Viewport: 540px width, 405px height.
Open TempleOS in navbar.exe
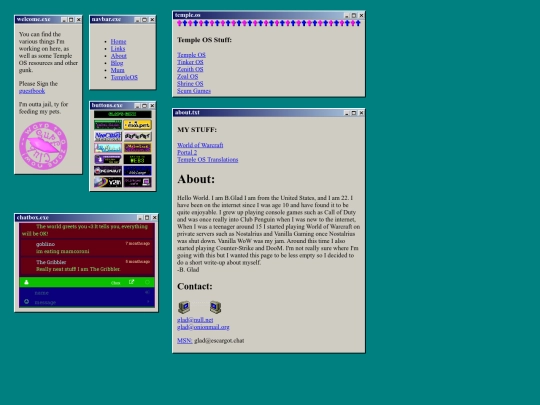click(x=124, y=77)
